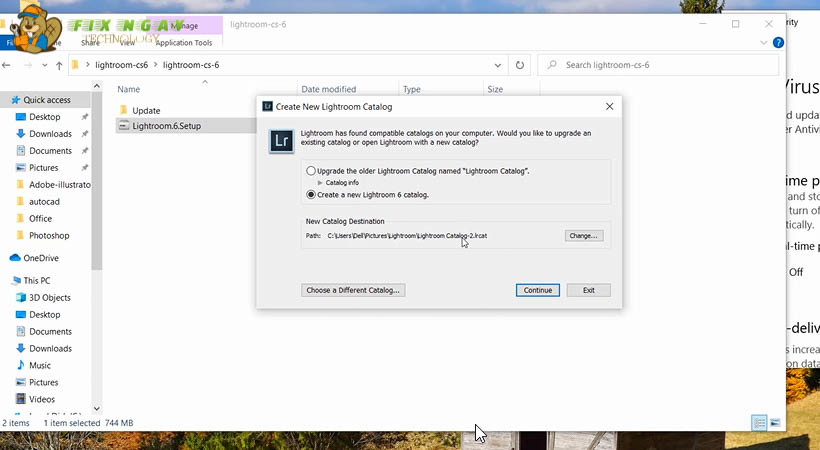Open the Application Tools tab
The image size is (820, 450).
184,43
